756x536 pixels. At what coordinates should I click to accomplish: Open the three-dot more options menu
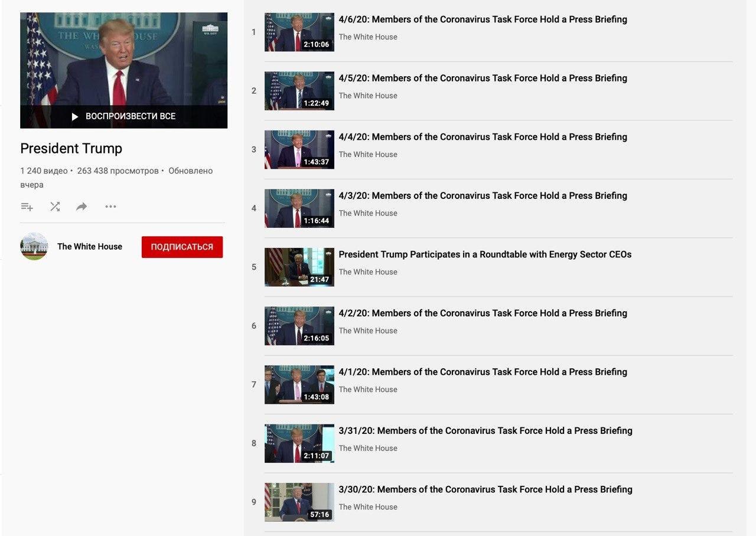coord(110,207)
